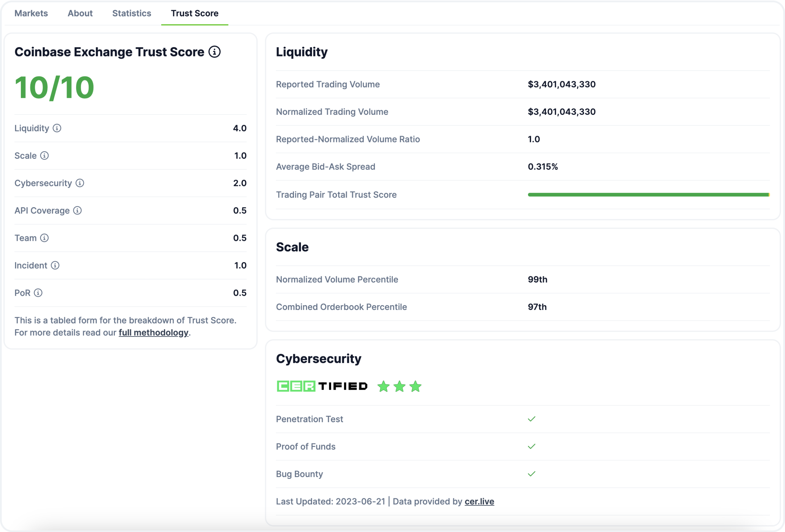This screenshot has width=785, height=532.
Task: Click the Trading Pair Total Trust Score bar
Action: tap(648, 195)
